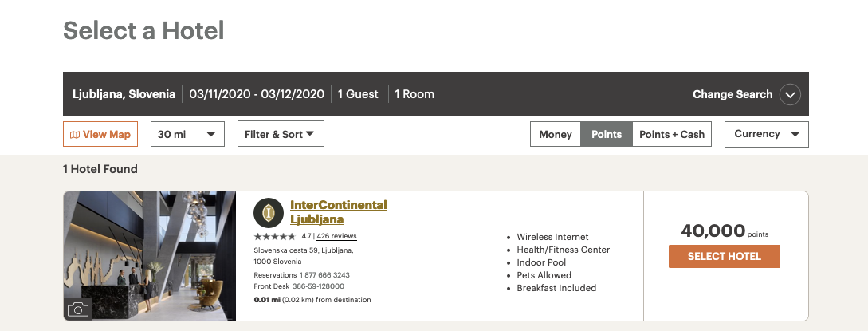
Task: Open the Currency dropdown
Action: pyautogui.click(x=766, y=134)
